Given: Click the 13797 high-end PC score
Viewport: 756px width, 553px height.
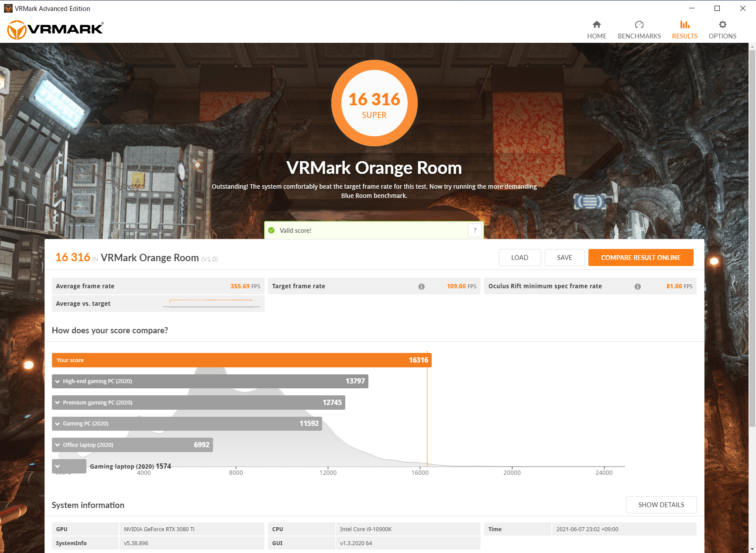Looking at the screenshot, I should click(x=355, y=381).
